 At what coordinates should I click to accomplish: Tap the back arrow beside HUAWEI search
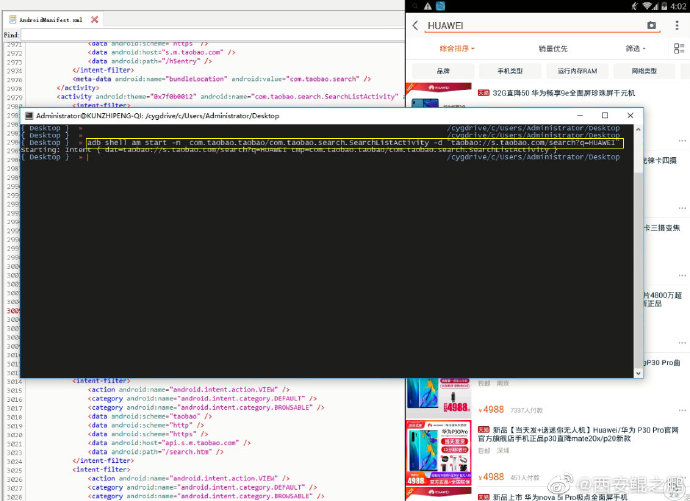click(415, 26)
